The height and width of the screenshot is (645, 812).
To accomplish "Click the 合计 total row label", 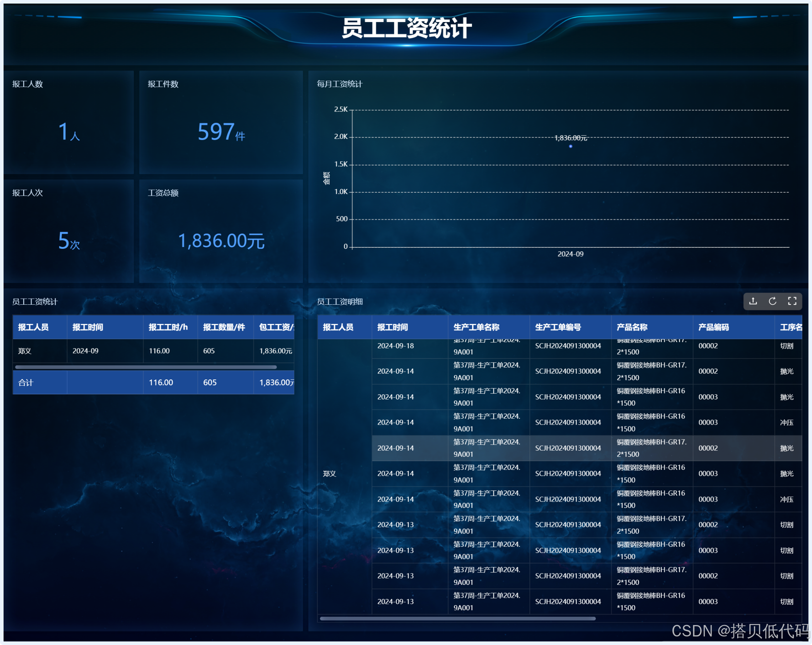I will pos(26,383).
